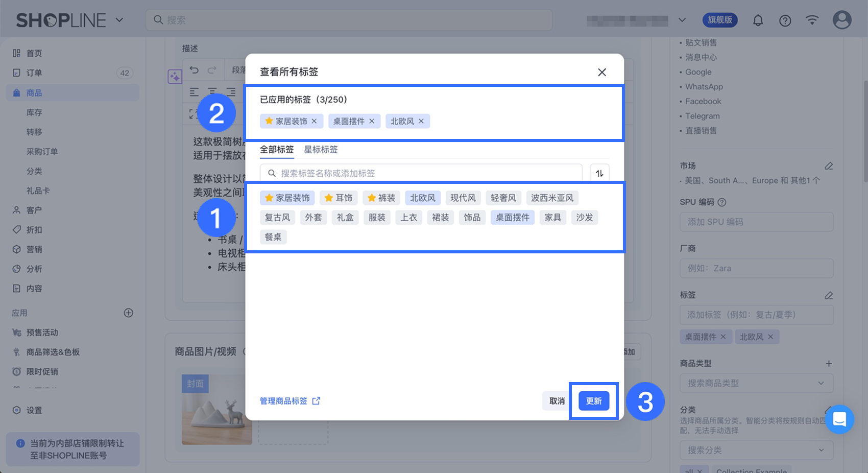
Task: Open user account avatar
Action: pos(842,20)
